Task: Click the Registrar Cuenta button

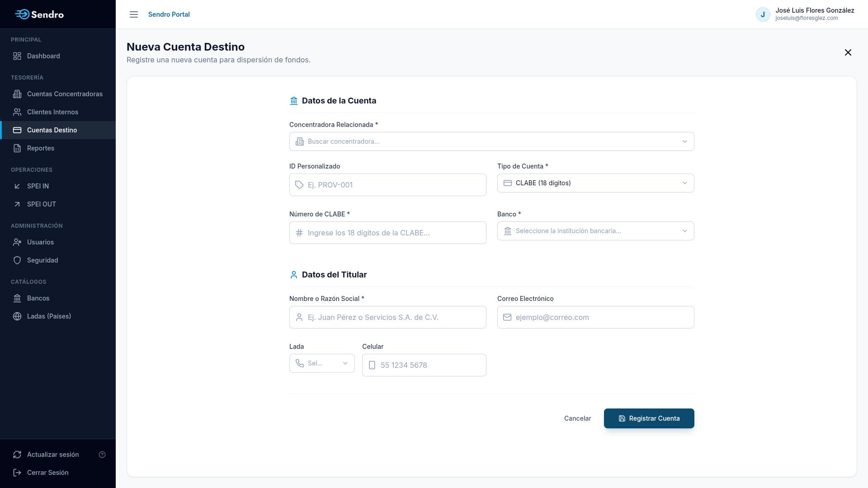Action: pos(649,418)
